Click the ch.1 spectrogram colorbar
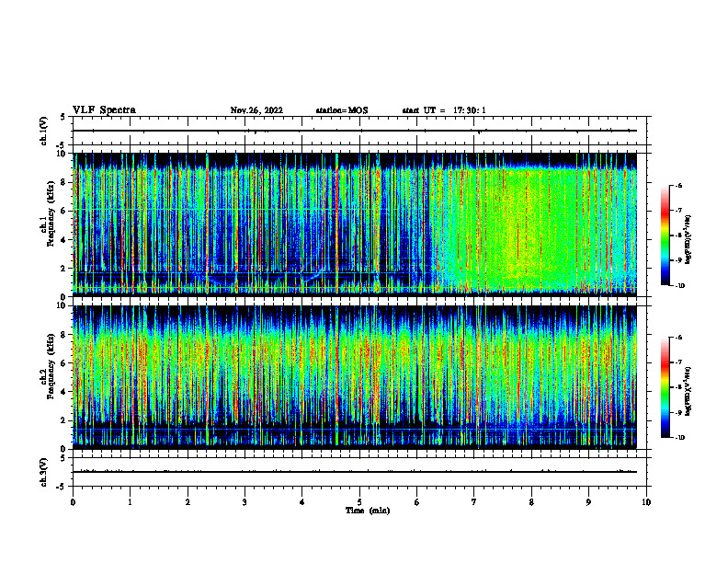 665,236
